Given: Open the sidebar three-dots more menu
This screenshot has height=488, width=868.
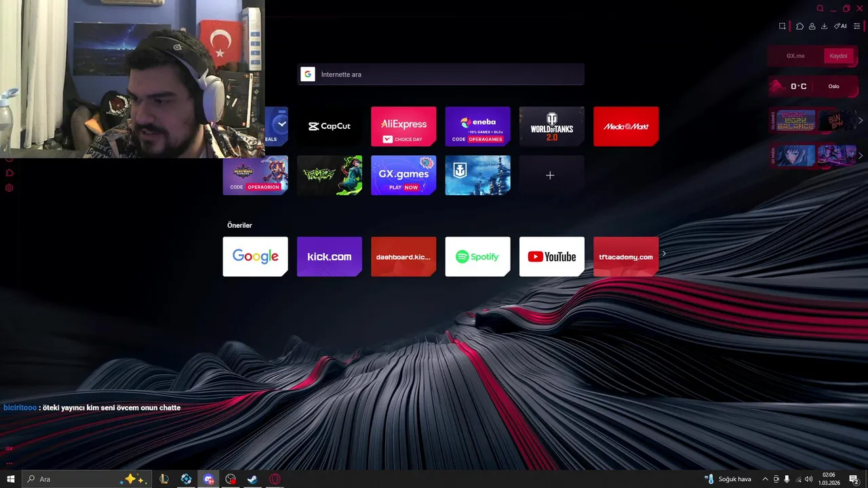Looking at the screenshot, I should (9, 463).
